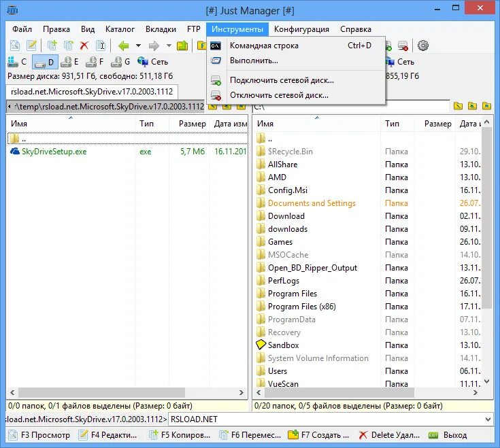
Task: Open Сеть network in left drive bar
Action: pyautogui.click(x=152, y=62)
